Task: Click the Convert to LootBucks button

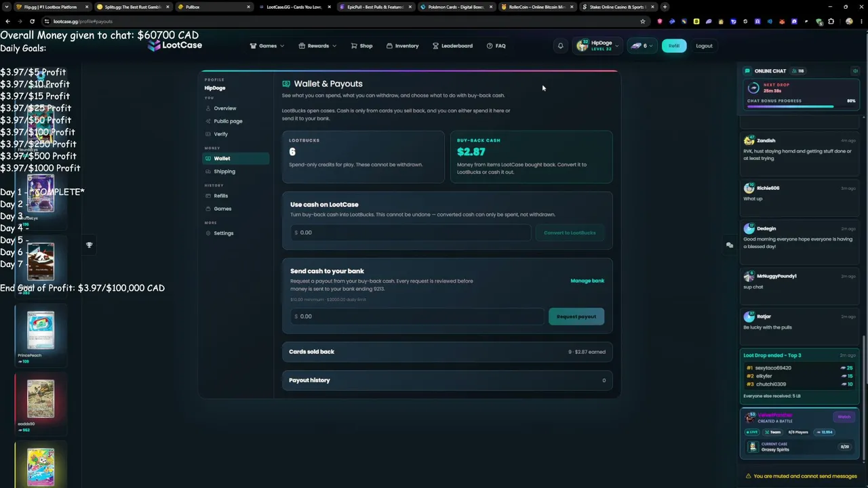Action: [x=570, y=232]
